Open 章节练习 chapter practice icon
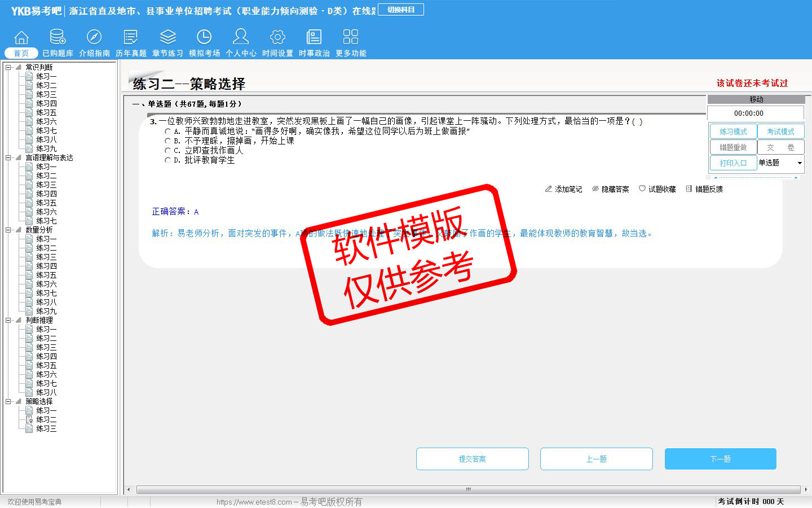 [x=167, y=37]
